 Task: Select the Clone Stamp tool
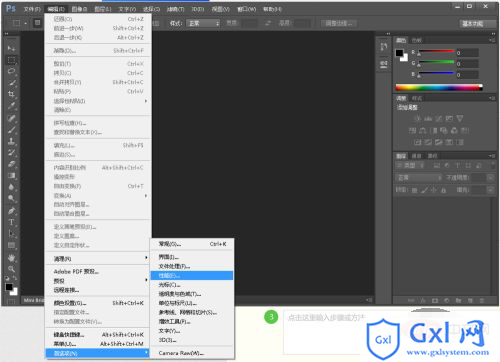pyautogui.click(x=11, y=141)
